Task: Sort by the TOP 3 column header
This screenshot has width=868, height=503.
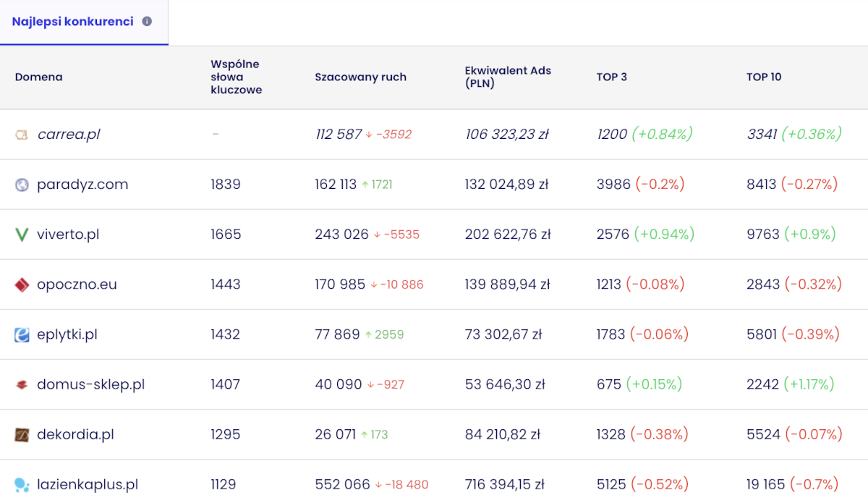Action: (611, 77)
